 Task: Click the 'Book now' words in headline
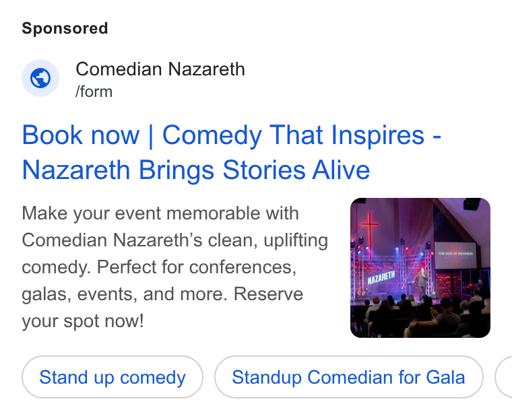[x=81, y=135]
